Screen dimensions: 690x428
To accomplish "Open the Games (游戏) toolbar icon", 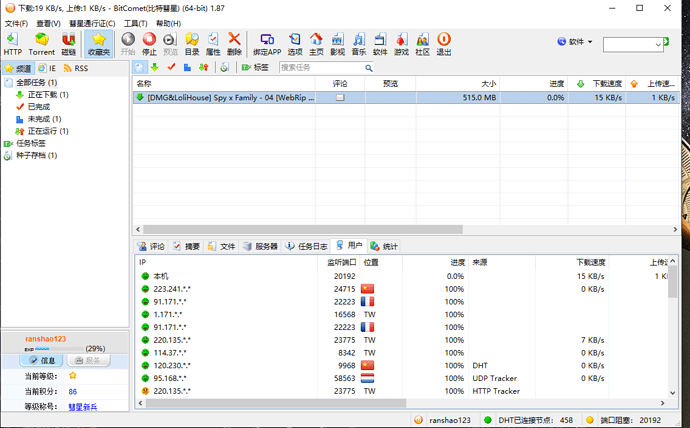I will click(401, 44).
